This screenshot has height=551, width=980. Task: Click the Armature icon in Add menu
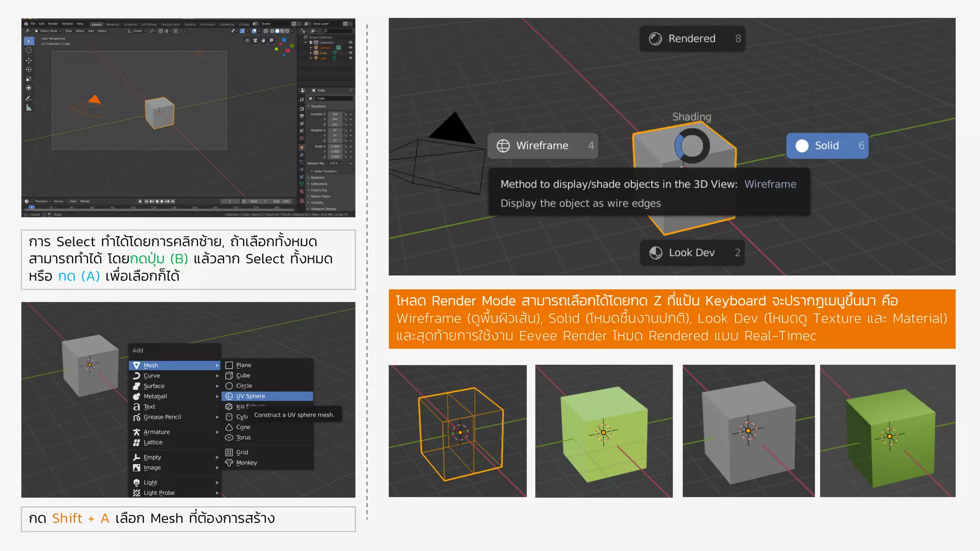coord(136,432)
